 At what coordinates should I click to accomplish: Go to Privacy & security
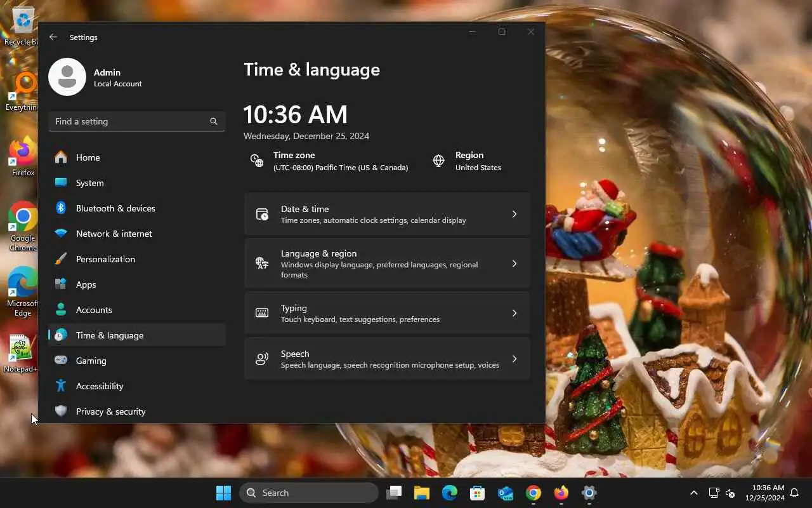136,411
